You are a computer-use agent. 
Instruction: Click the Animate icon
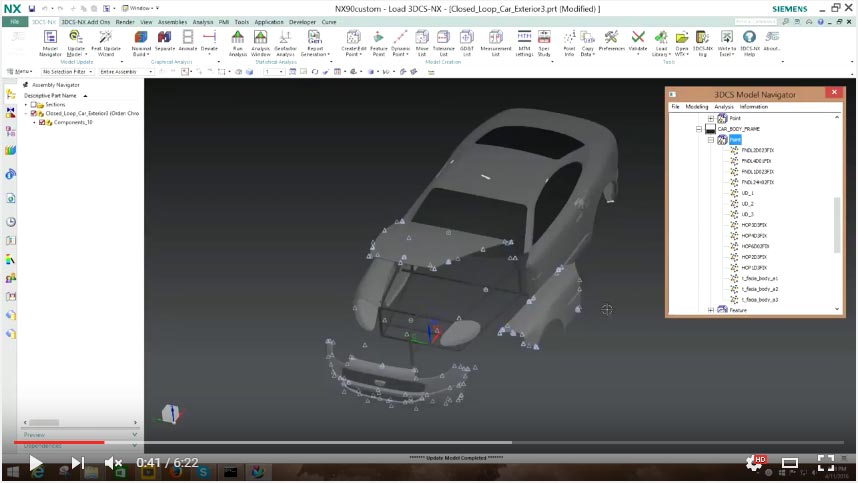point(188,39)
